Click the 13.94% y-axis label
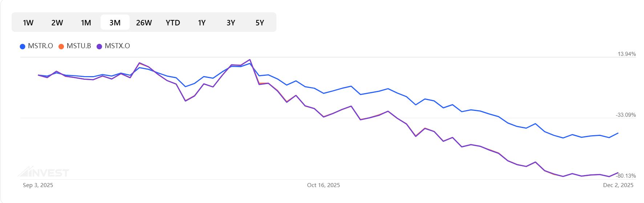The image size is (644, 203). 627,54
